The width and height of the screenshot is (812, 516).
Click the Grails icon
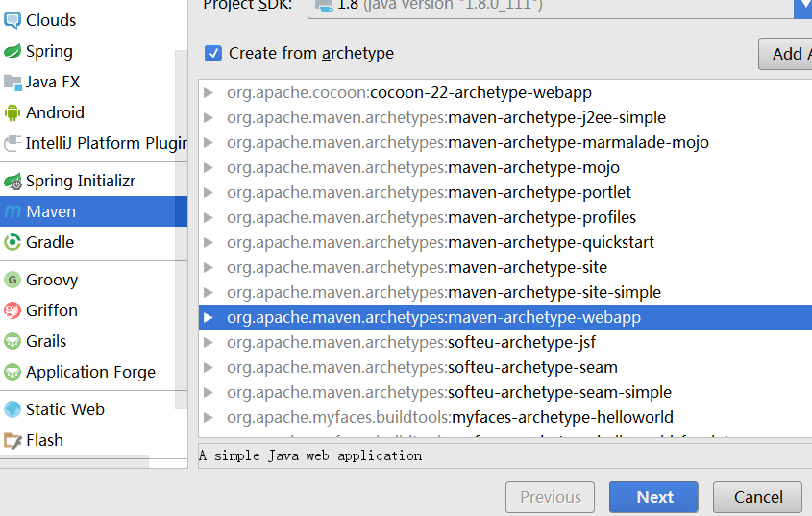pos(12,341)
